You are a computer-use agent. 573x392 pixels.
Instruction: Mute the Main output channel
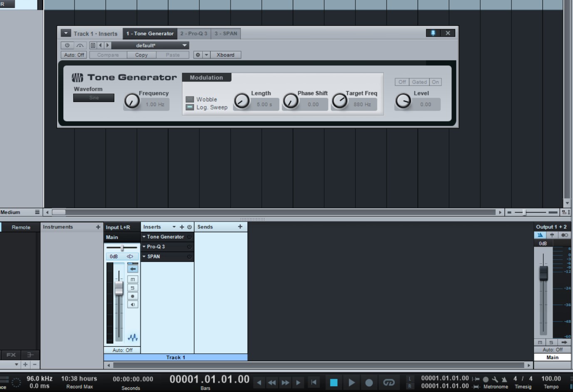pos(540,342)
